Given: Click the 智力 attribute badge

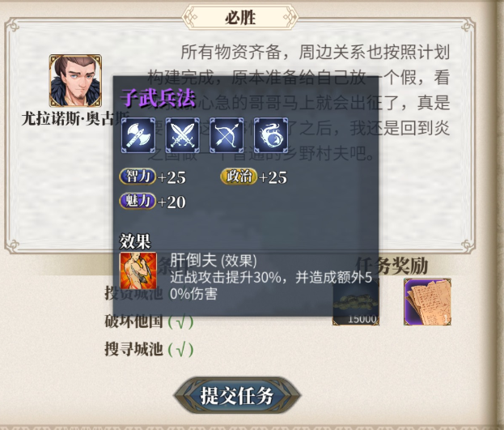Looking at the screenshot, I should pyautogui.click(x=138, y=177).
